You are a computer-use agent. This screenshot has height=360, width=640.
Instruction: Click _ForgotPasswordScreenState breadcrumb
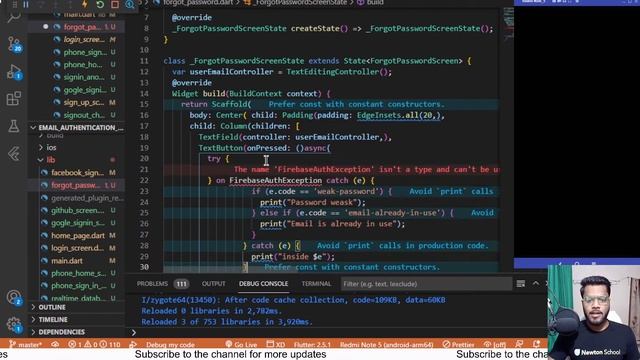pos(299,2)
